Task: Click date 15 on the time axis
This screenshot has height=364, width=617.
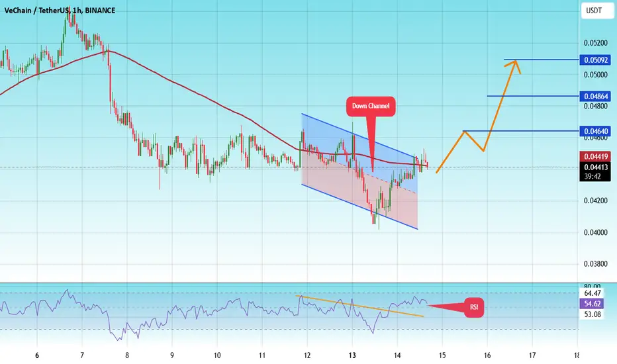Action: [x=442, y=355]
